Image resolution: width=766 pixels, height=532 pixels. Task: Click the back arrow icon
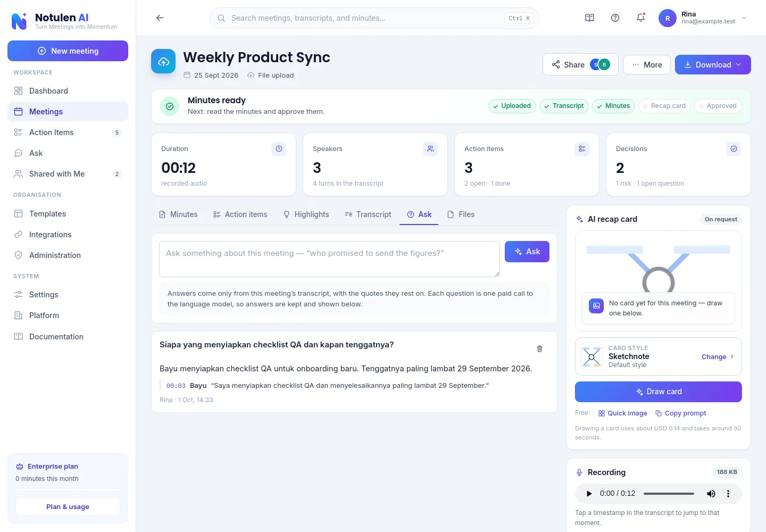pos(160,18)
